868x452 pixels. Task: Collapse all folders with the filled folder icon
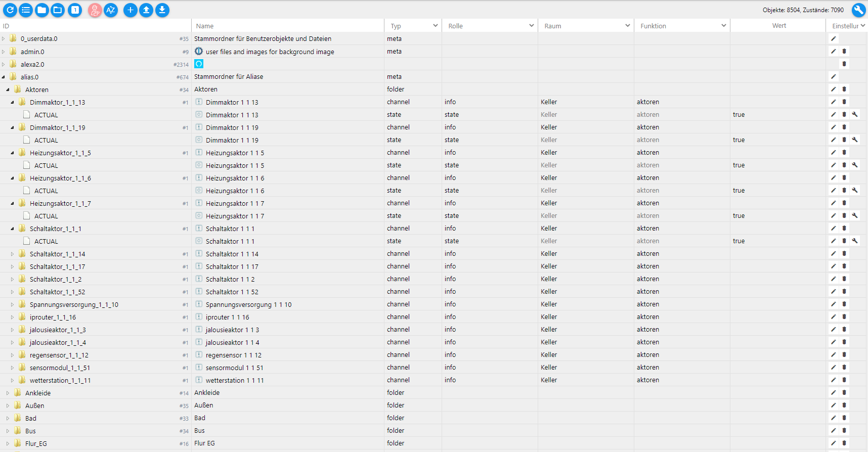42,10
